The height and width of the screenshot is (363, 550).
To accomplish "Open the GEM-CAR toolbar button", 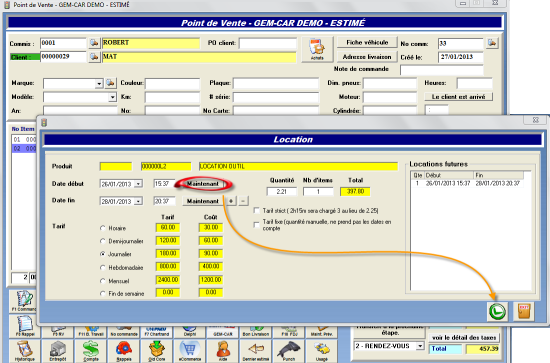I will click(x=223, y=332).
